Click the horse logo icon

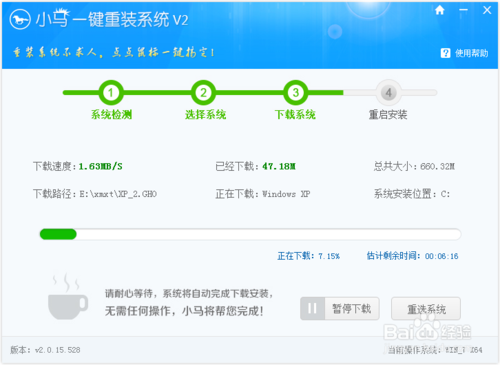click(x=20, y=20)
